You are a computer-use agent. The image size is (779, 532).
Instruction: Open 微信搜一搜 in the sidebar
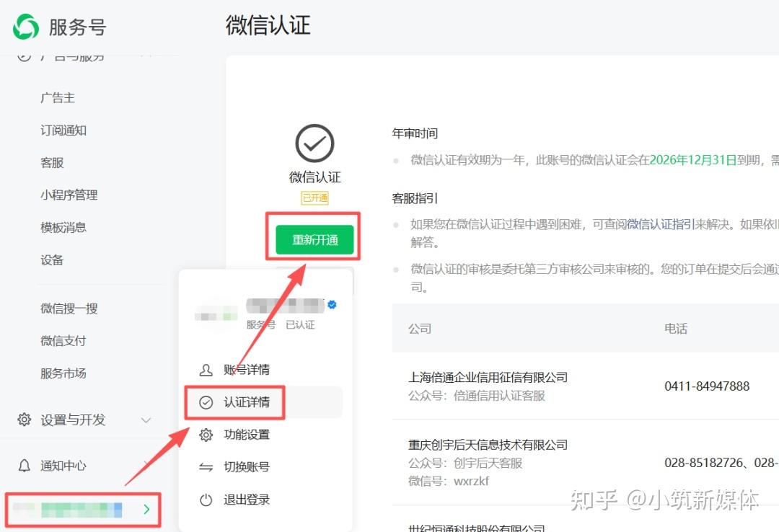click(x=69, y=309)
